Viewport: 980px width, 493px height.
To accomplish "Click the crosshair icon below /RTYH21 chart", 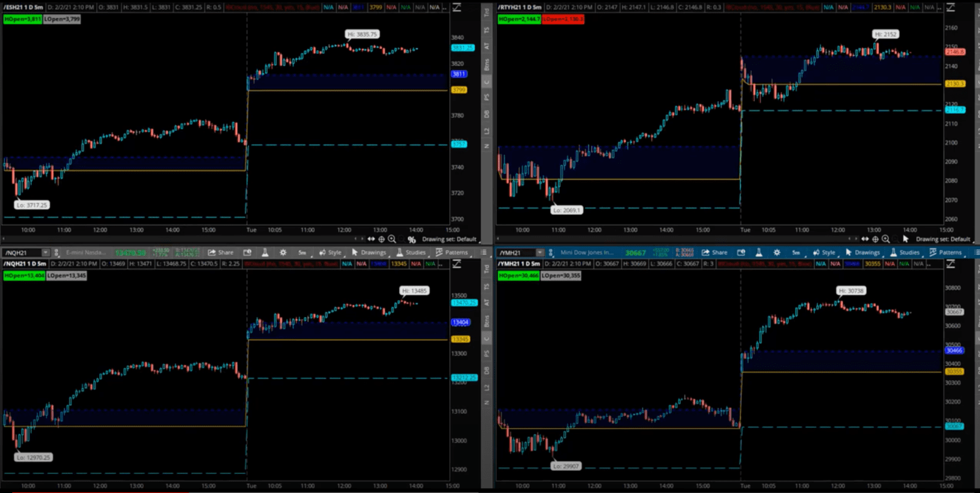I will pyautogui.click(x=875, y=239).
